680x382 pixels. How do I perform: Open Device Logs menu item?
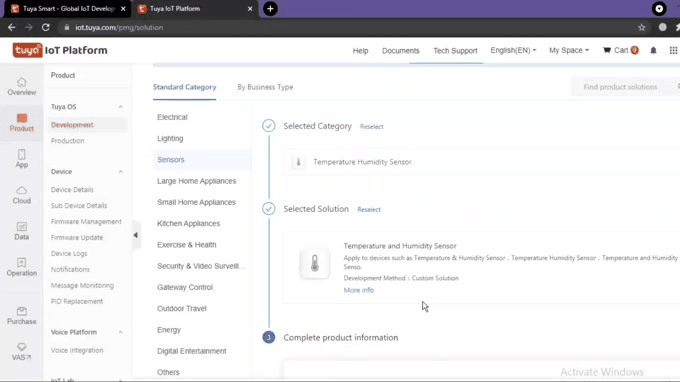69,253
